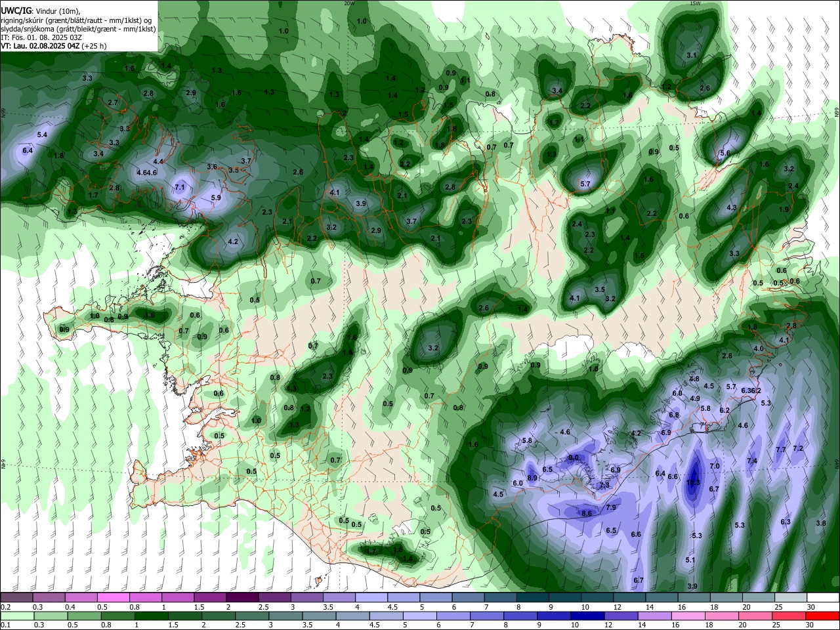
Task: Click the 2.7 precipitation value
Action: 112,102
